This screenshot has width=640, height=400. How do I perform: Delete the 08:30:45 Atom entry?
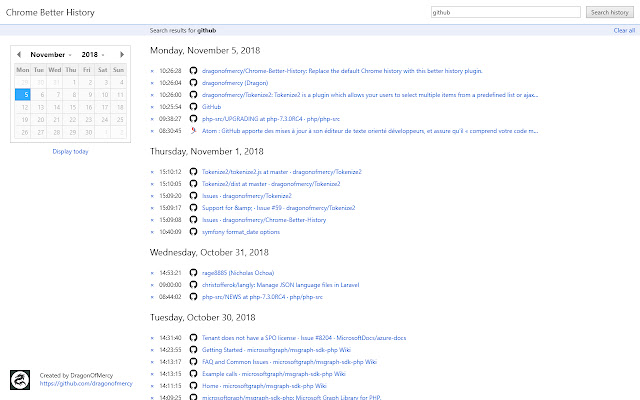[x=152, y=131]
